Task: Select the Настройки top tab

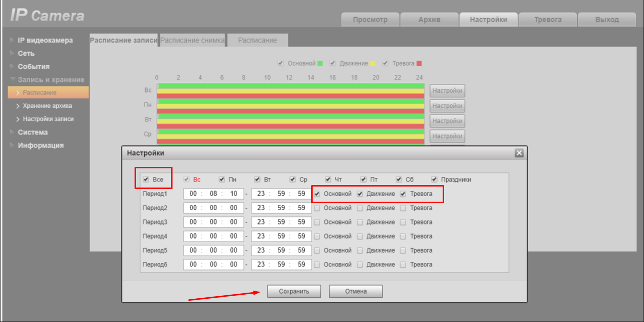Action: click(489, 19)
